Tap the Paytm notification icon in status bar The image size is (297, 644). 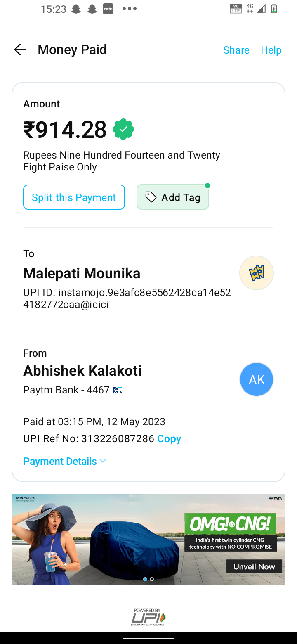pyautogui.click(x=108, y=9)
